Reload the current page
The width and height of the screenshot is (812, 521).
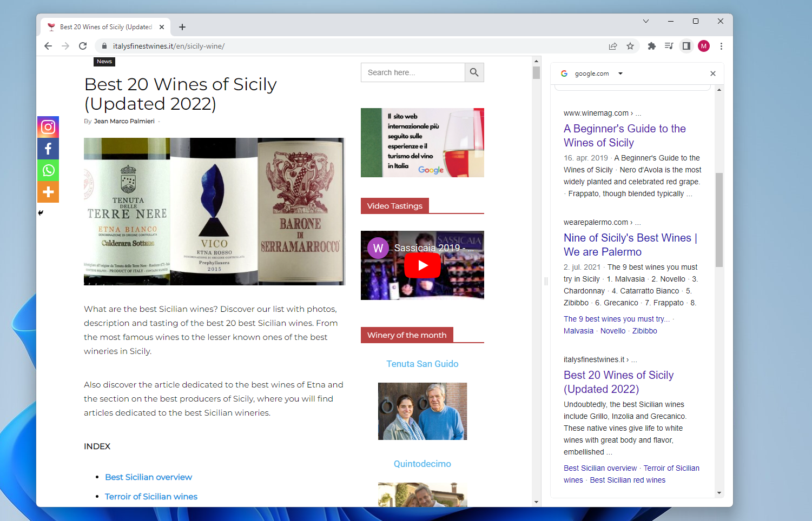(x=82, y=46)
